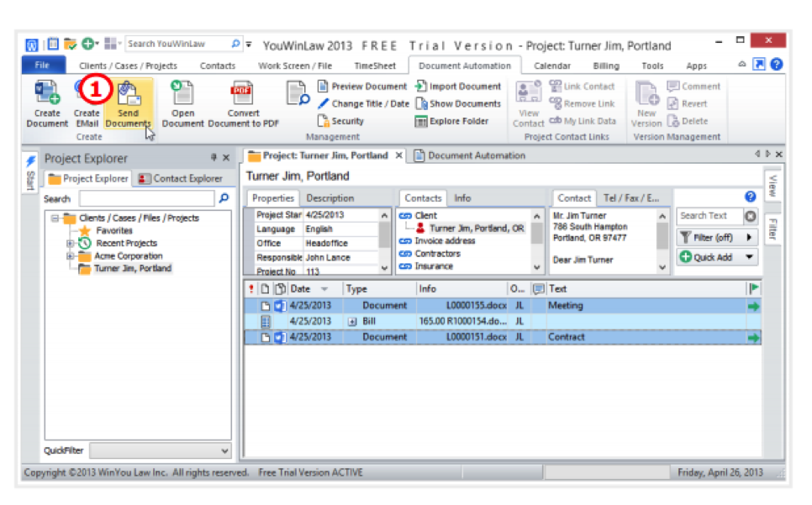Open the QuickFilter dropdown
Screen dimensions: 812x505
tap(224, 450)
